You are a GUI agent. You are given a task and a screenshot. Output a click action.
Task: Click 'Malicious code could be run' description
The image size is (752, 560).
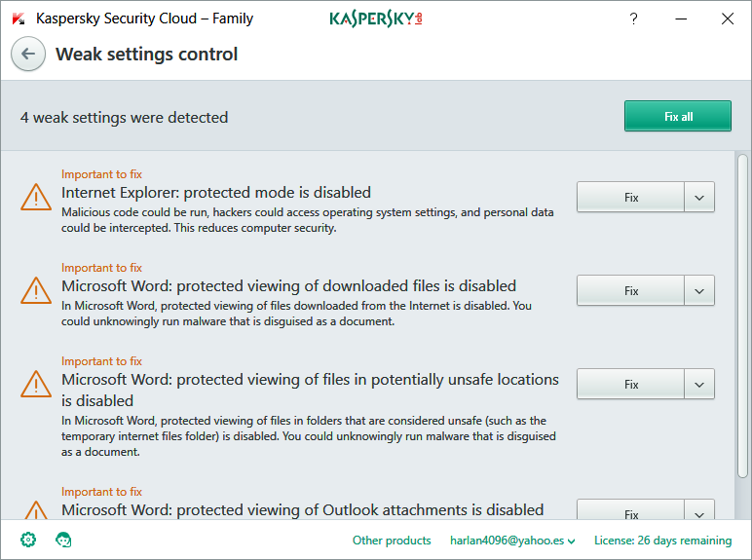pos(308,219)
